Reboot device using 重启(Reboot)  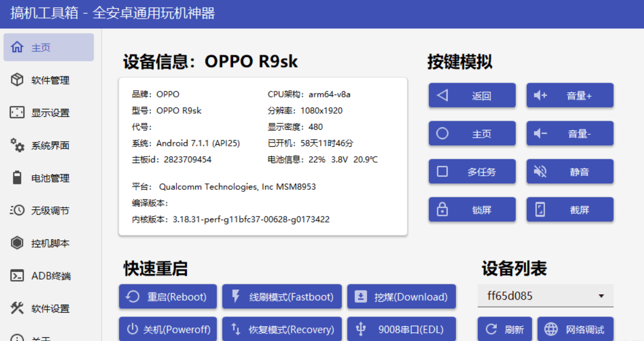(x=167, y=296)
